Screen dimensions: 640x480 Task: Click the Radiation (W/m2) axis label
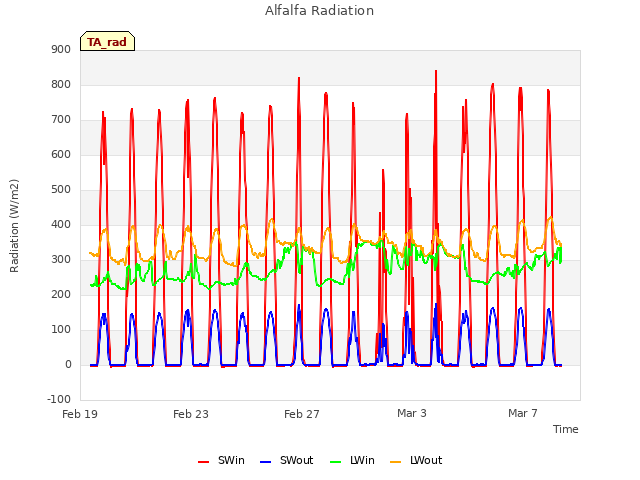click(x=14, y=226)
